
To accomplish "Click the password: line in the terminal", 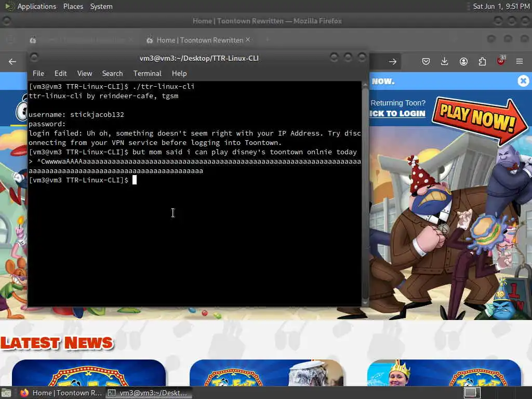I will coord(47,124).
